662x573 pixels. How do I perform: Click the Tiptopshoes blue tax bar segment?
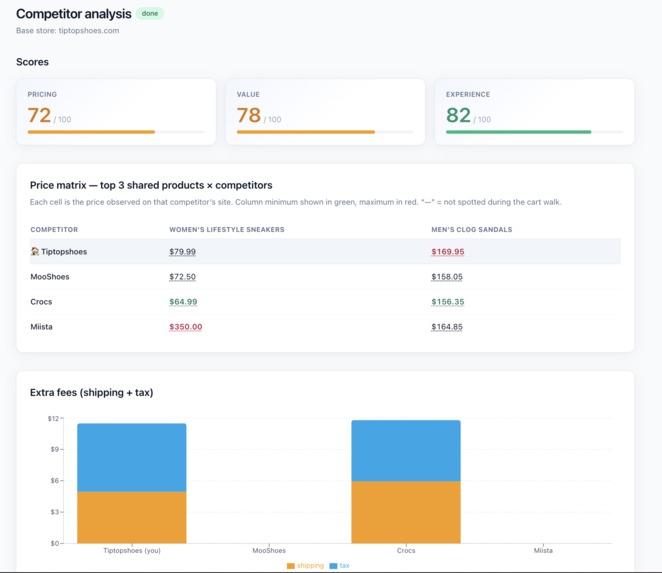point(132,458)
